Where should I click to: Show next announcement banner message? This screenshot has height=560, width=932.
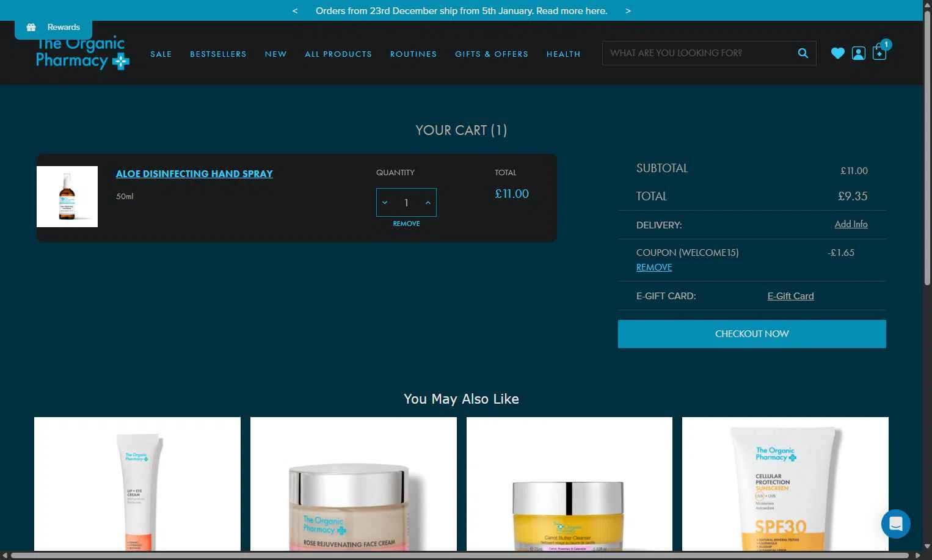[628, 11]
